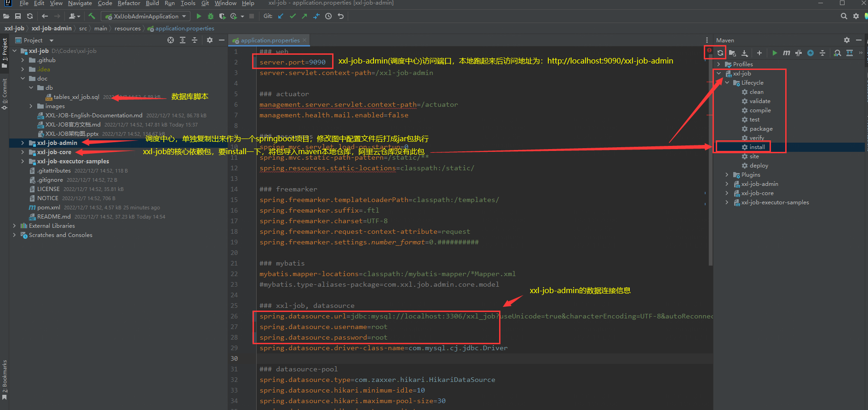Hide the Project panel with the minus icon
Image resolution: width=868 pixels, height=410 pixels.
(x=221, y=40)
